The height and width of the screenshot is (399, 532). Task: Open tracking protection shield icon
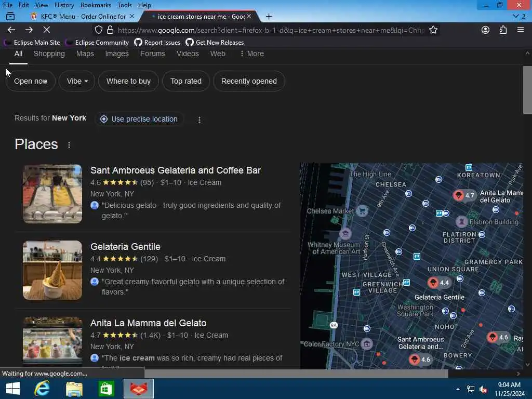pyautogui.click(x=98, y=30)
